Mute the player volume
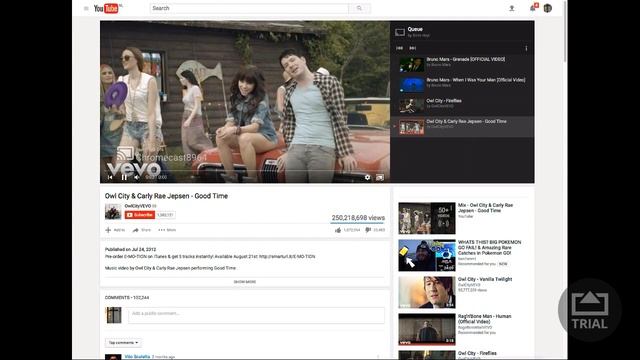The image size is (640, 360). click(x=137, y=177)
